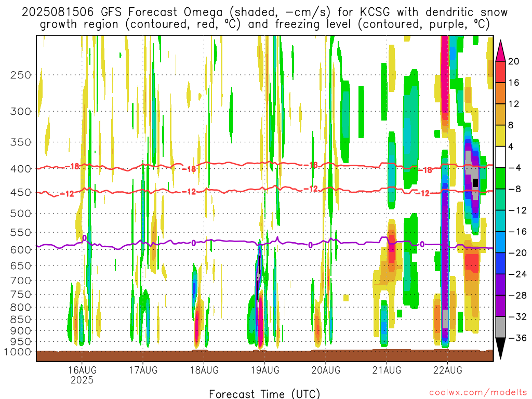Image resolution: width=532 pixels, height=399 pixels.
Task: Click the 21AUG date label on the time axis
Action: coord(387,370)
